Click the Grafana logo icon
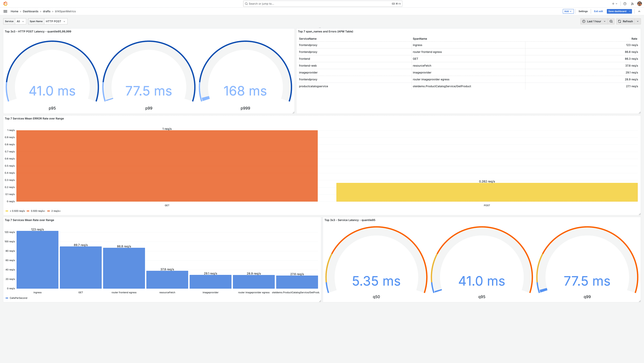The width and height of the screenshot is (644, 363). pos(6,4)
